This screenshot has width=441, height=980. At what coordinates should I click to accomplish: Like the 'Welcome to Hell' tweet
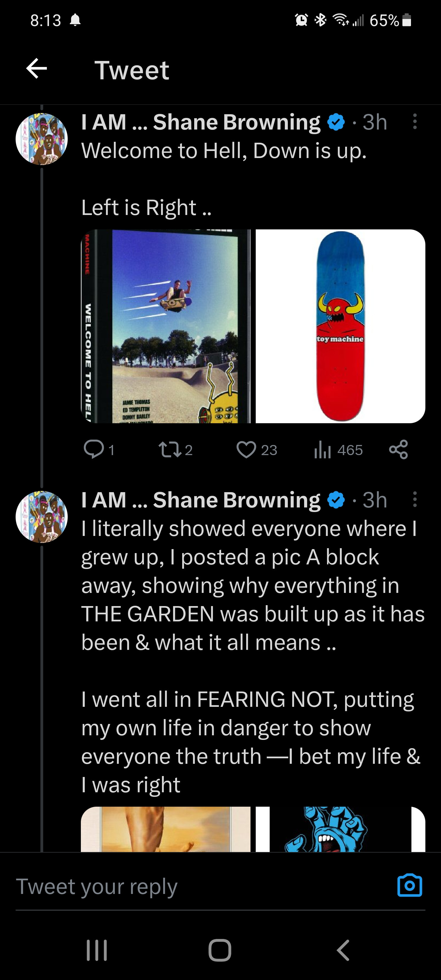[246, 449]
